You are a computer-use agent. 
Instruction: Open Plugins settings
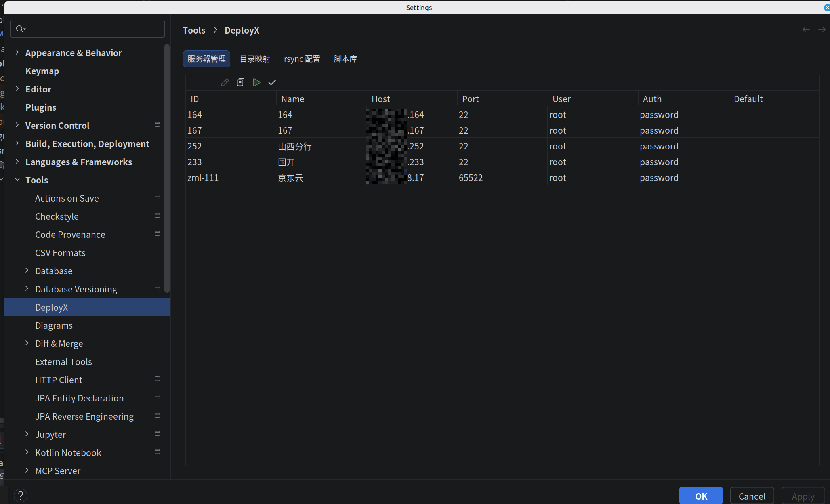(41, 107)
